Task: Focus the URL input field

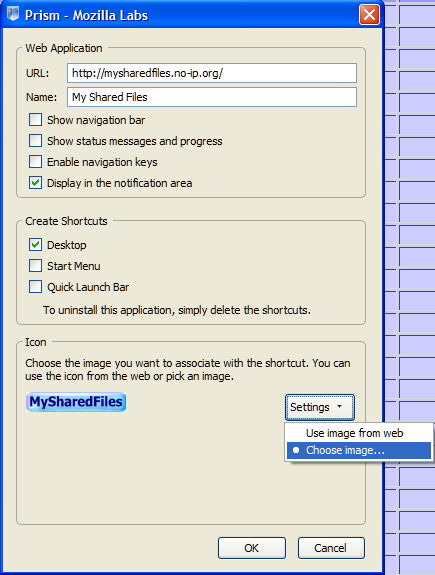Action: 212,73
